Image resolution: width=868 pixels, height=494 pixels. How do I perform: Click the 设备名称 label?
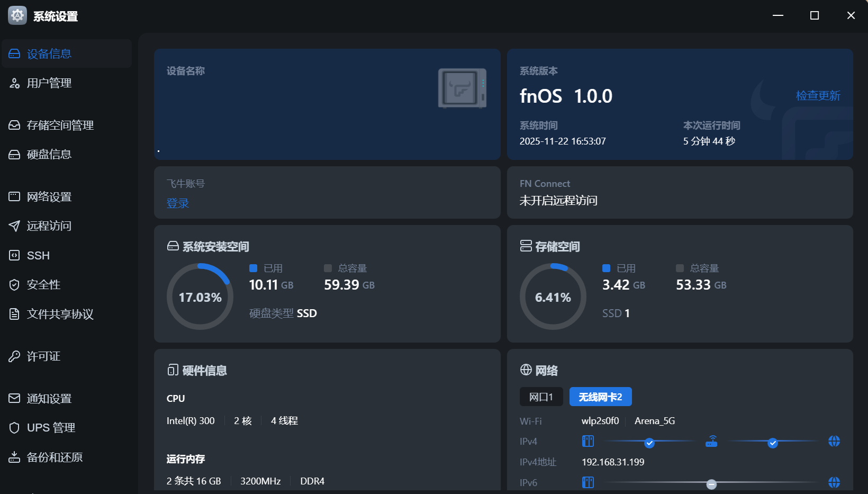tap(186, 71)
